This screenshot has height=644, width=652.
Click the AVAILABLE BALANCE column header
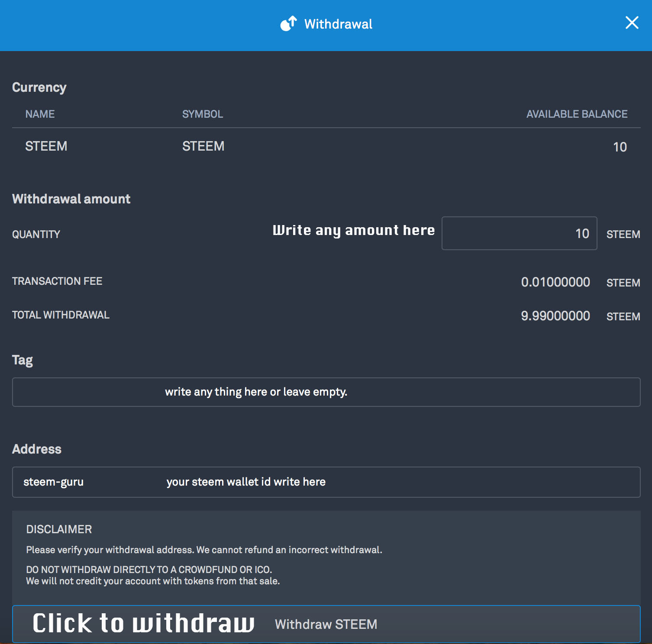(577, 114)
